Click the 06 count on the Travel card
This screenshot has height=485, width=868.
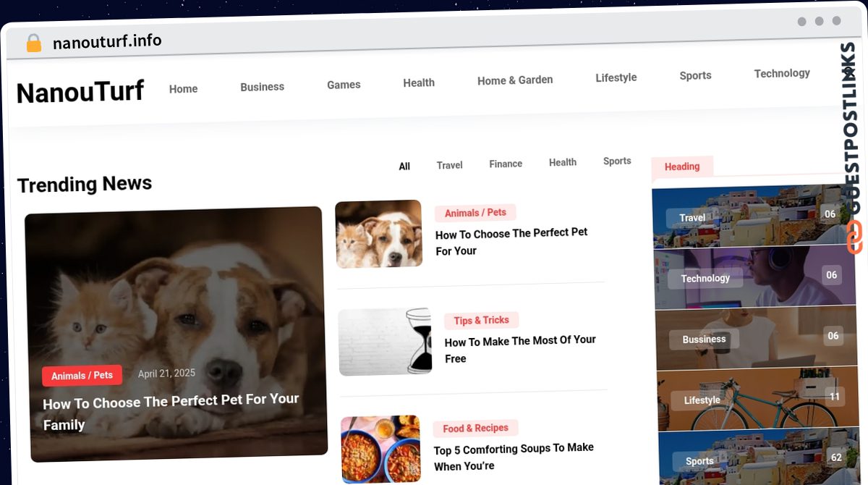(830, 214)
